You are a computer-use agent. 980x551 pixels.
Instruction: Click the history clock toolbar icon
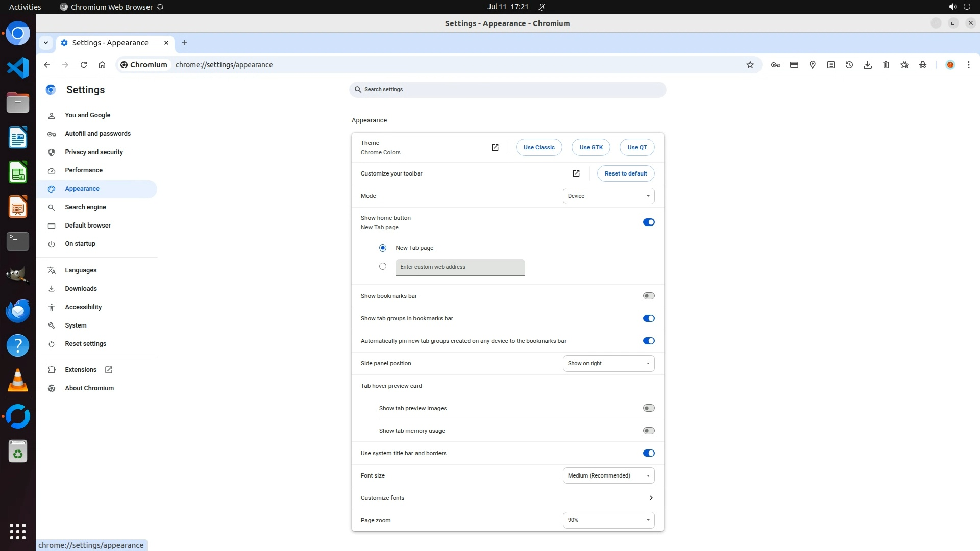coord(849,65)
